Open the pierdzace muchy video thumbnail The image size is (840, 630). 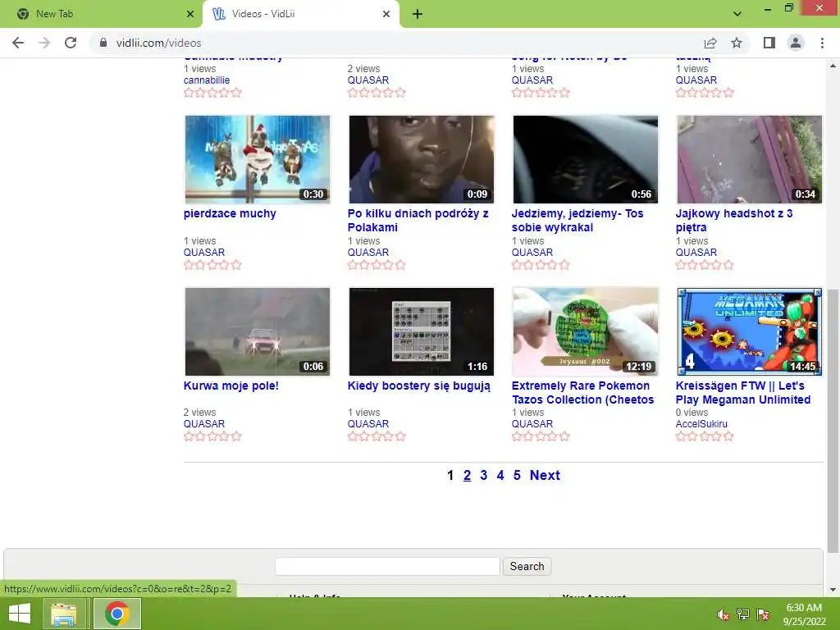click(x=257, y=160)
